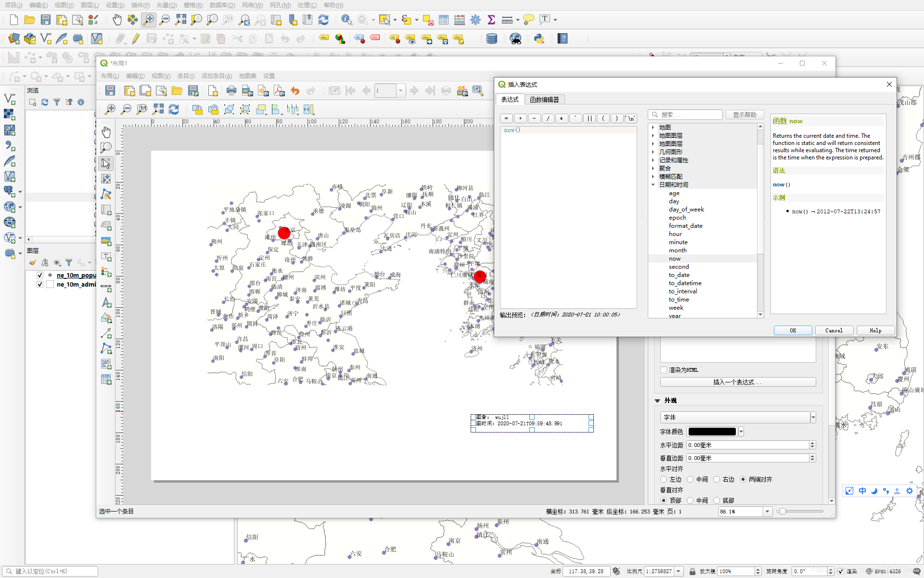Select the 左边 horizontal alignment radio
This screenshot has height=578, width=924.
664,479
